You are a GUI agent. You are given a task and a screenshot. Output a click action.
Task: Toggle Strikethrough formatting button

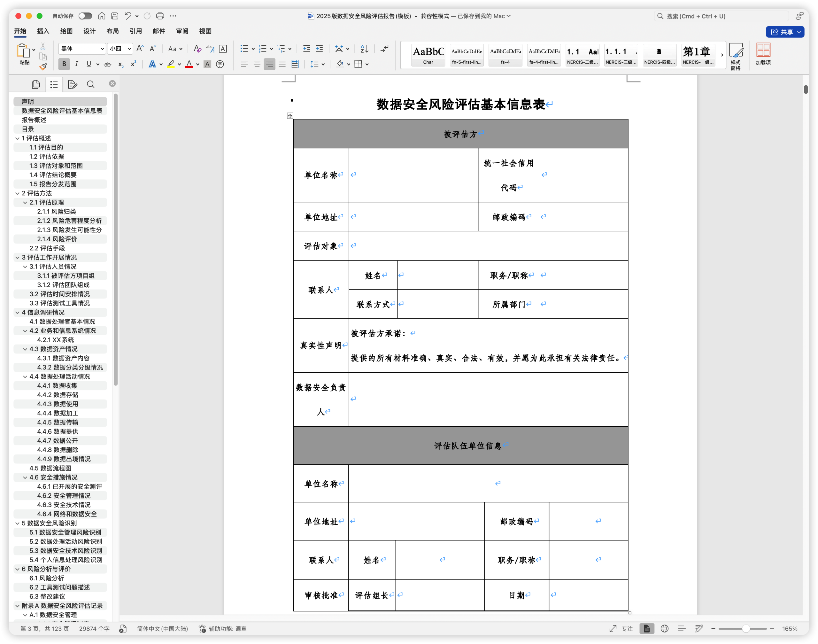tap(108, 65)
